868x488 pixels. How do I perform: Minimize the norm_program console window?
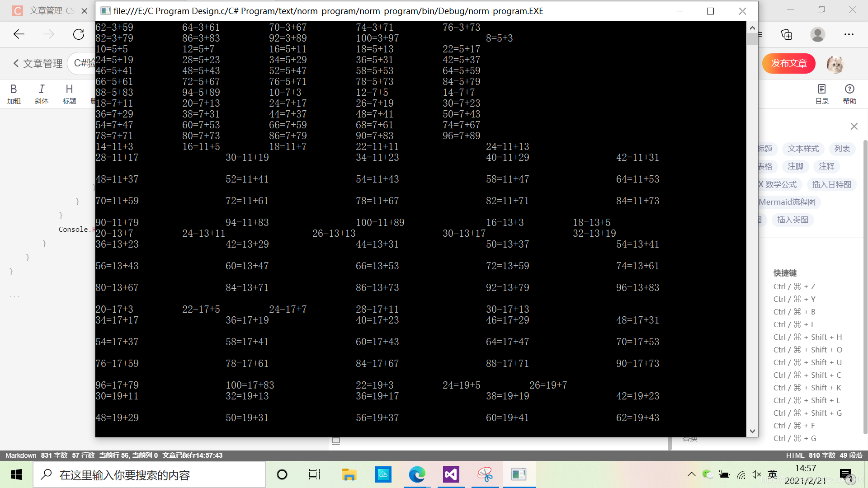(679, 11)
